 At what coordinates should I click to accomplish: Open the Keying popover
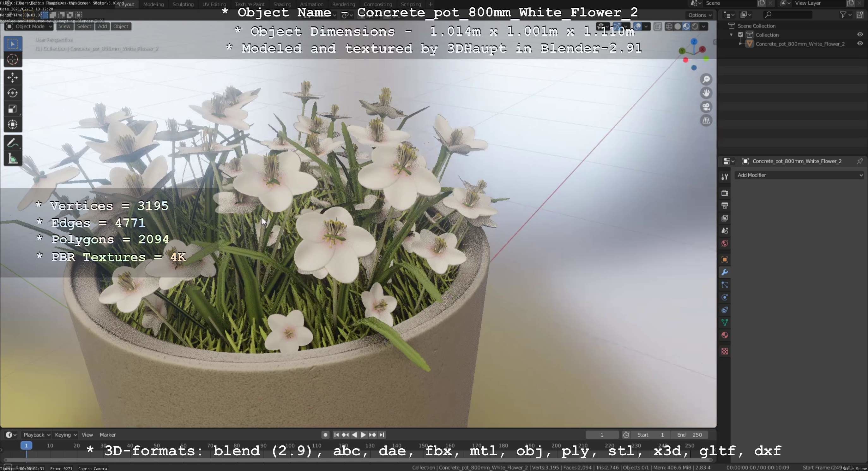tap(66, 435)
